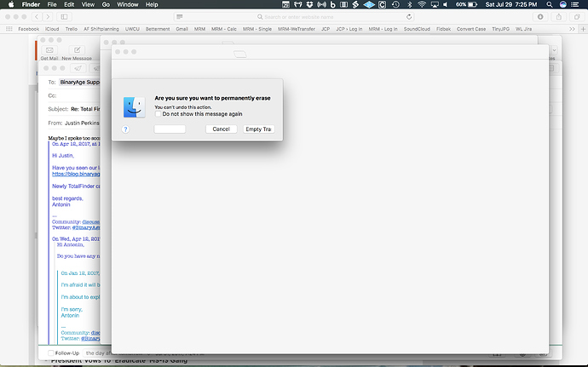
Task: Toggle the Follow-Up checkbox in compose window
Action: (x=51, y=353)
